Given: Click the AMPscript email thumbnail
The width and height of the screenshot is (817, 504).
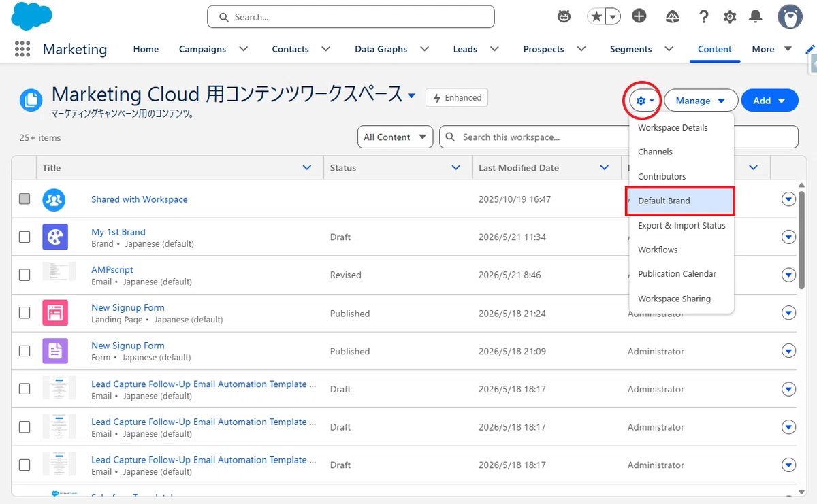Looking at the screenshot, I should pos(59,271).
